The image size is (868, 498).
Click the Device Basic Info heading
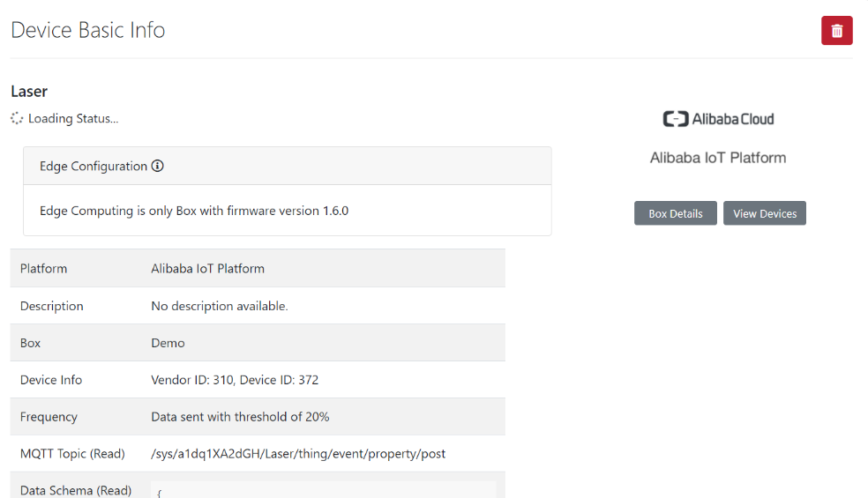[x=88, y=30]
